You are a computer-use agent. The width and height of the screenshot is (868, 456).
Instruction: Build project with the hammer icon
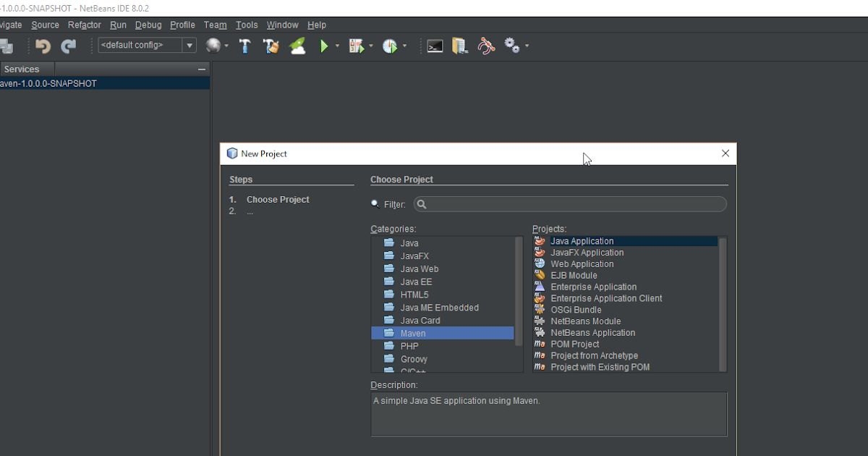(244, 46)
